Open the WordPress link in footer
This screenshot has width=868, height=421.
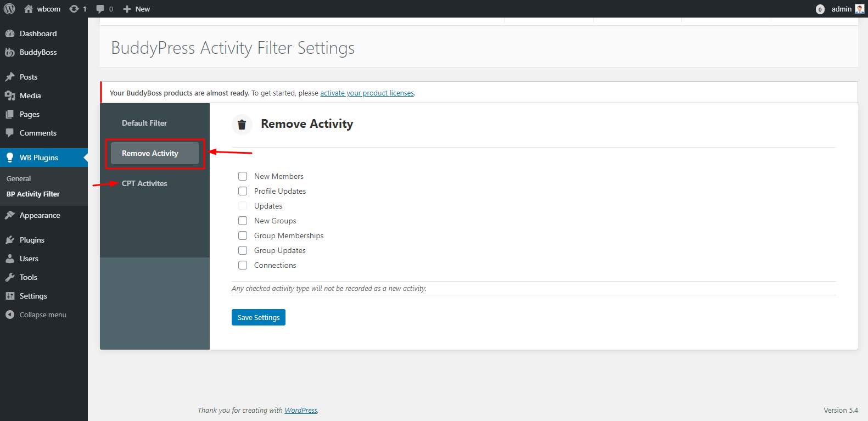(x=301, y=410)
